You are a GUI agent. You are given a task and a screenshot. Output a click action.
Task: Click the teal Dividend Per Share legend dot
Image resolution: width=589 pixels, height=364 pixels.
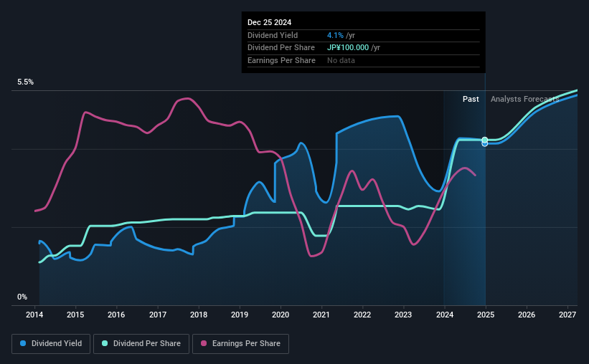click(105, 343)
